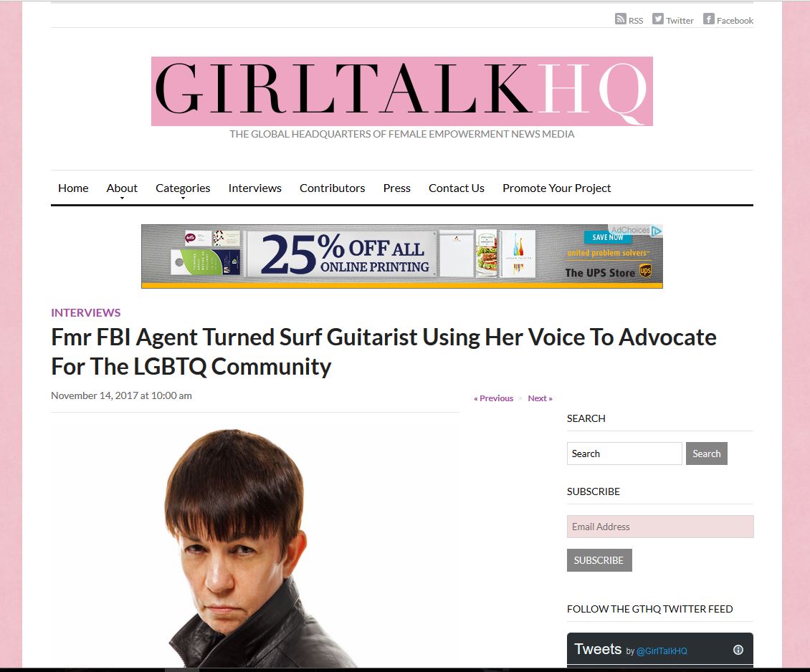Click the Twitter bird icon
Image resolution: width=810 pixels, height=672 pixels.
[657, 19]
